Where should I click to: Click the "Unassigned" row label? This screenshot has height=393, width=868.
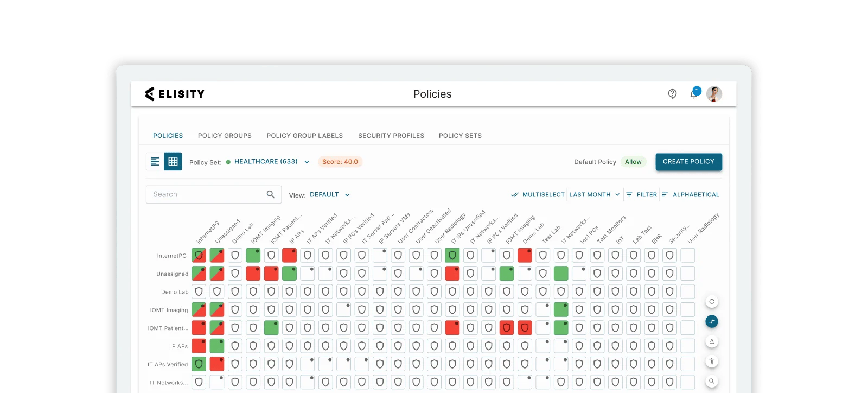point(173,274)
